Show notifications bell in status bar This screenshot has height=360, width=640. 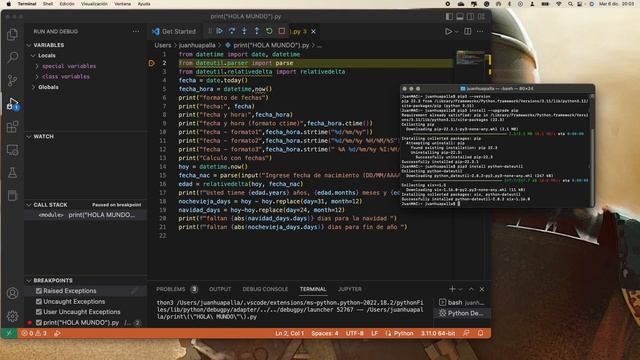[480, 333]
